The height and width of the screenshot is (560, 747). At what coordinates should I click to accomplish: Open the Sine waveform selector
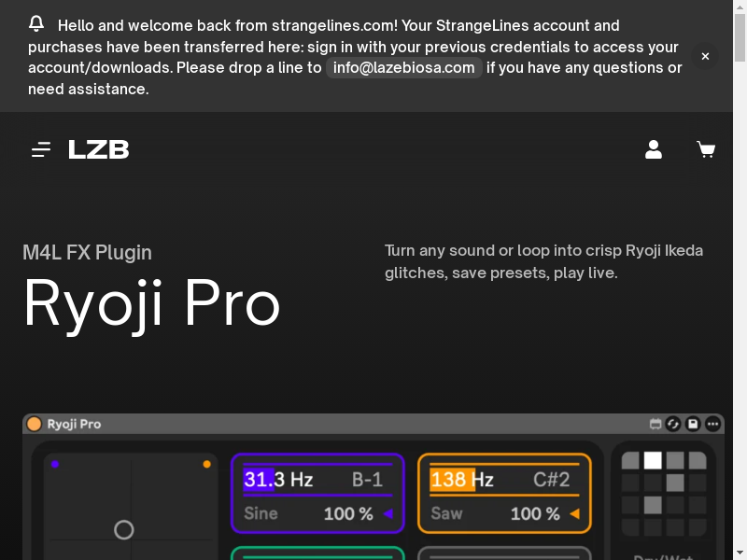point(261,513)
